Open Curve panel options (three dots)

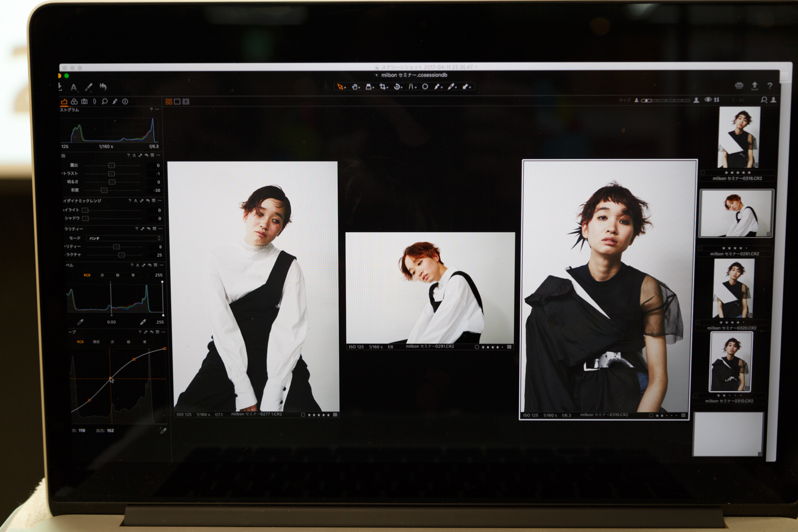point(163,332)
